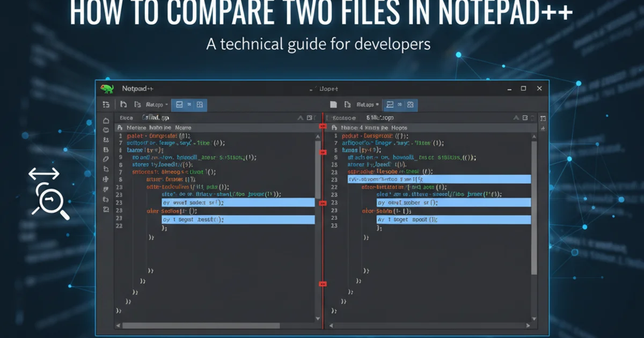Click the pencil-shaped icon in left sidebar

pos(106,159)
